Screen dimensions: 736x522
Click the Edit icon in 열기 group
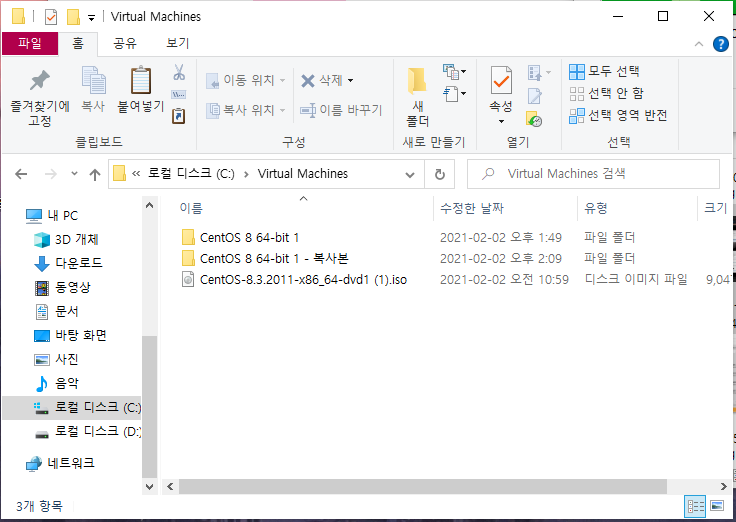point(535,95)
